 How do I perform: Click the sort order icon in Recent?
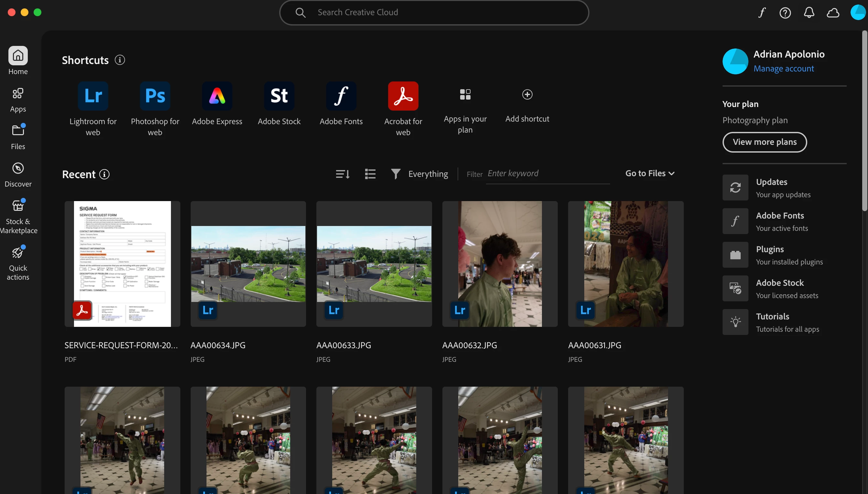(343, 174)
